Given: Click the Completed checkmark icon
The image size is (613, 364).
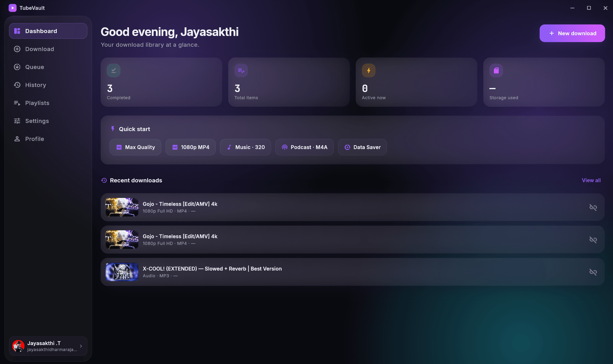Looking at the screenshot, I should point(113,70).
